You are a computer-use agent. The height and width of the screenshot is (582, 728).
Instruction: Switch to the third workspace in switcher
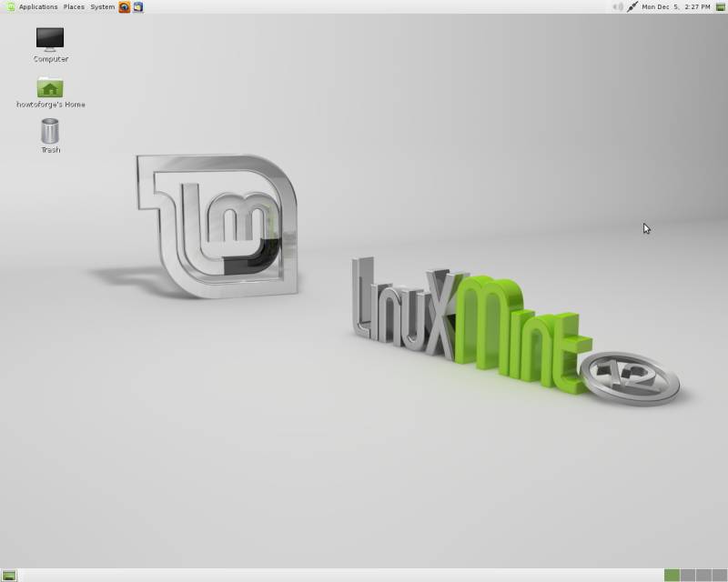[x=703, y=576]
